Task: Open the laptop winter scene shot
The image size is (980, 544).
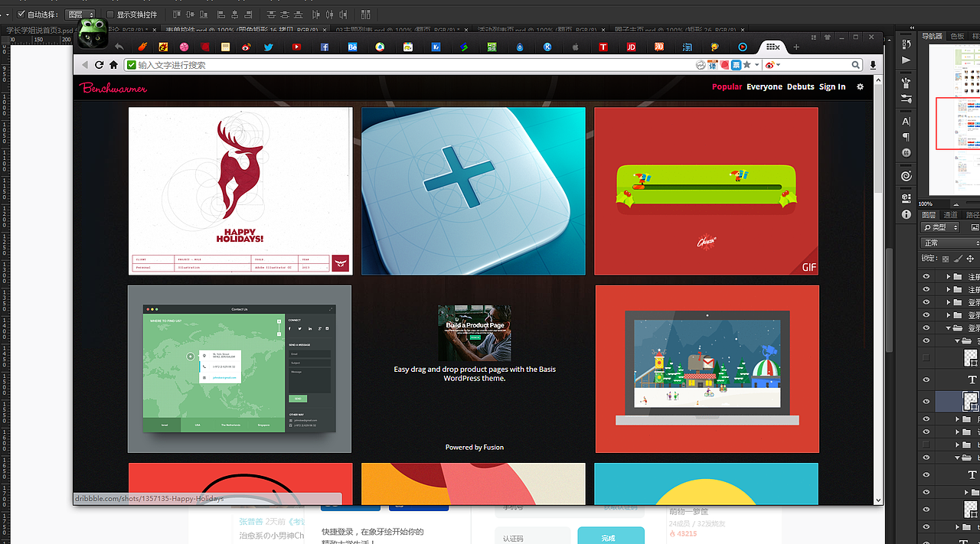Action: click(707, 369)
